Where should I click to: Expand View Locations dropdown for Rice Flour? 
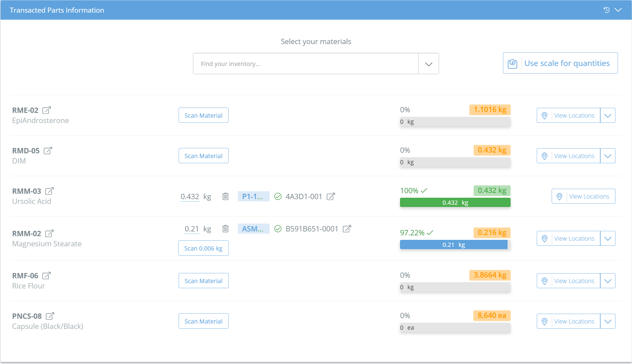pos(608,281)
